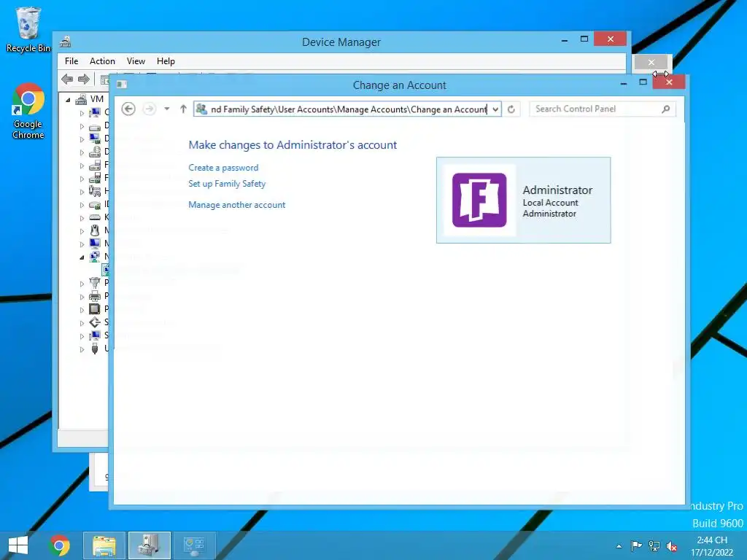Click Set up Family Safety link

227,184
